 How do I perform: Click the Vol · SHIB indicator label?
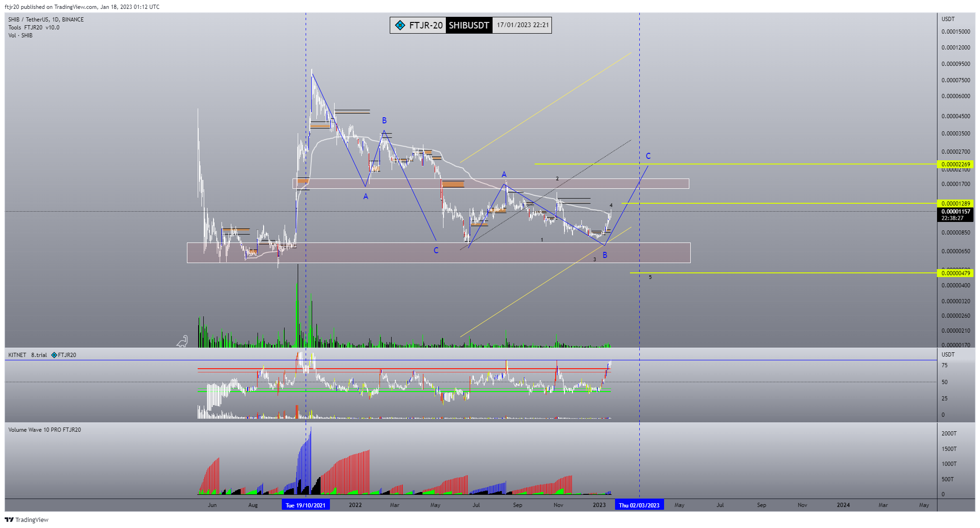20,36
